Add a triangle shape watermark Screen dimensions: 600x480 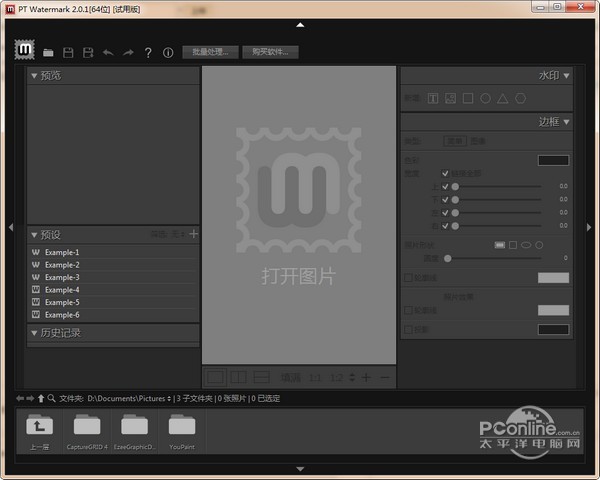[x=503, y=98]
